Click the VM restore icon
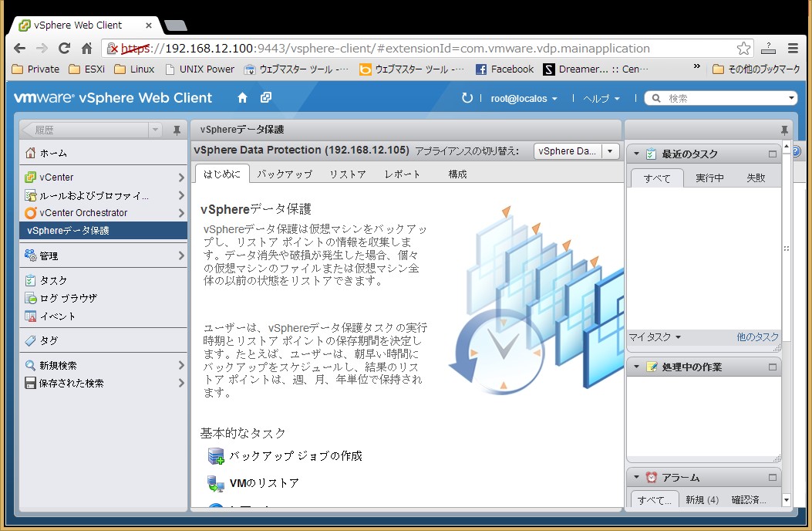Screen dimensions: 812x531 point(216,483)
